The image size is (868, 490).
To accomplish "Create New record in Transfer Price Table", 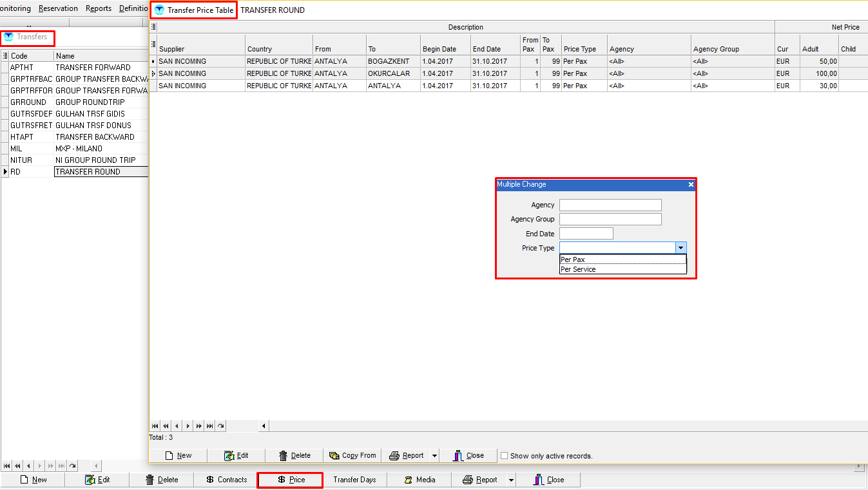I will pos(178,455).
